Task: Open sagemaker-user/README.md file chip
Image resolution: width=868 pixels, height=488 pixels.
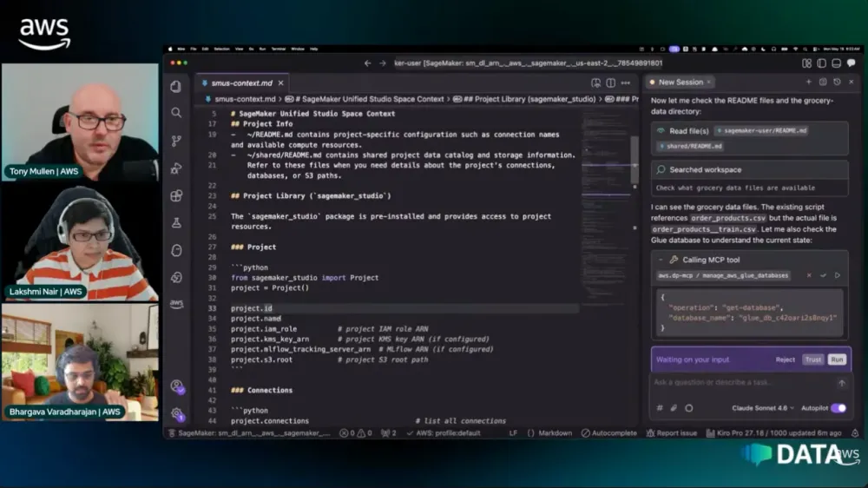Action: point(762,131)
